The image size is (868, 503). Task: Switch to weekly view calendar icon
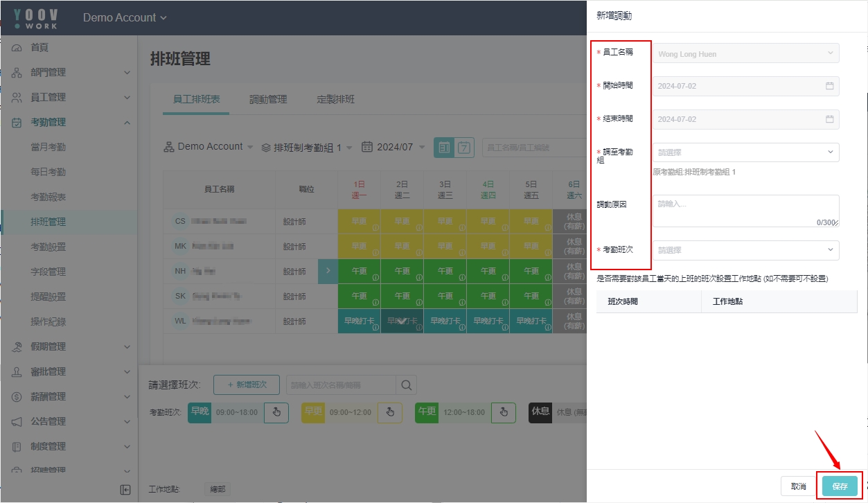[x=464, y=147]
